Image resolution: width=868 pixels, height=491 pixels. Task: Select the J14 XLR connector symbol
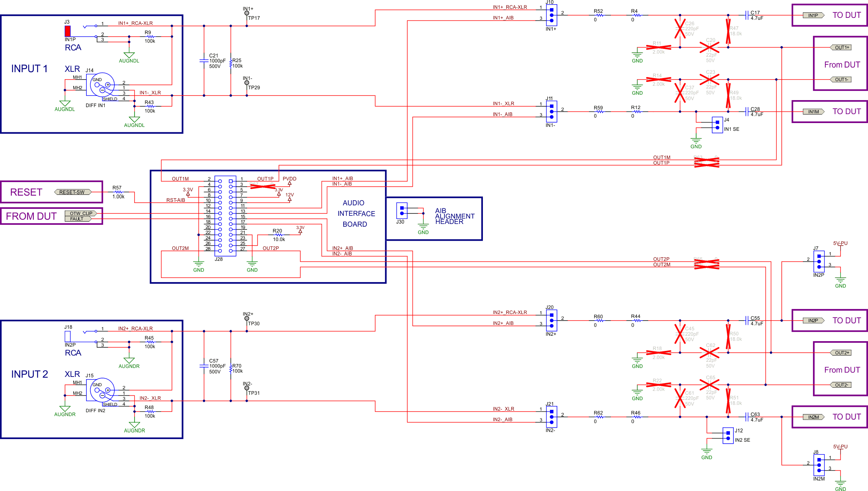point(102,85)
